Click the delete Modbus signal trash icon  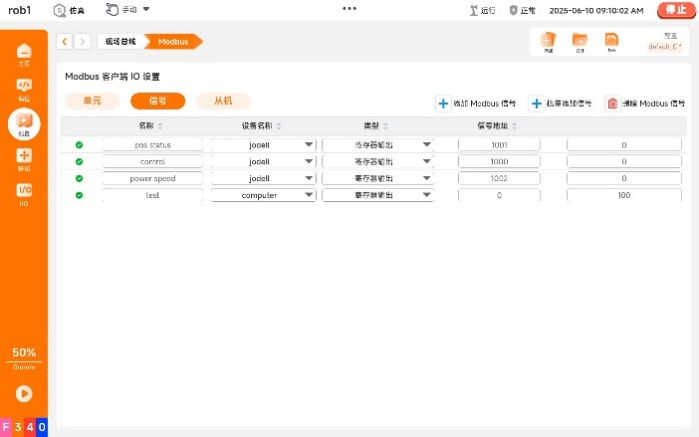[612, 104]
